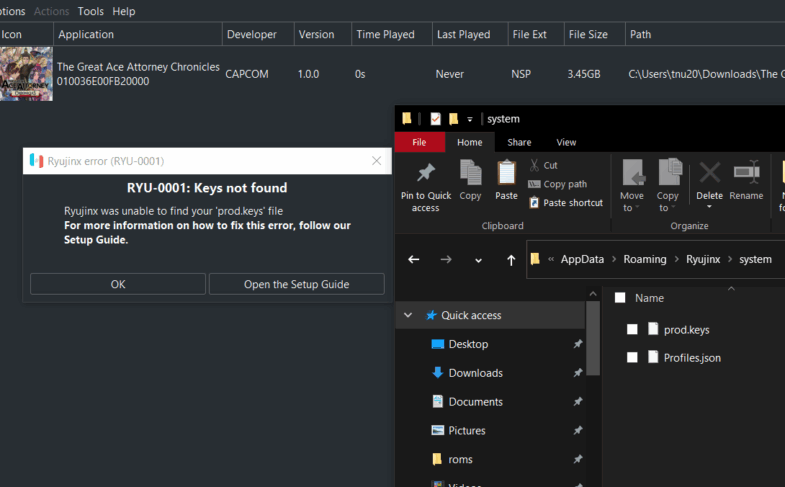Click the Cut scissors icon
This screenshot has width=785, height=487.
pyautogui.click(x=535, y=165)
